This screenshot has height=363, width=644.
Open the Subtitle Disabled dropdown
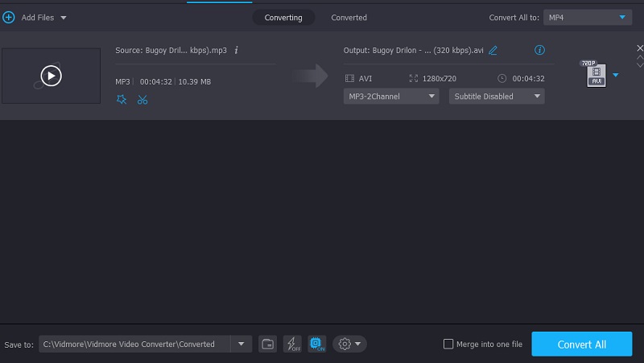[x=496, y=97]
